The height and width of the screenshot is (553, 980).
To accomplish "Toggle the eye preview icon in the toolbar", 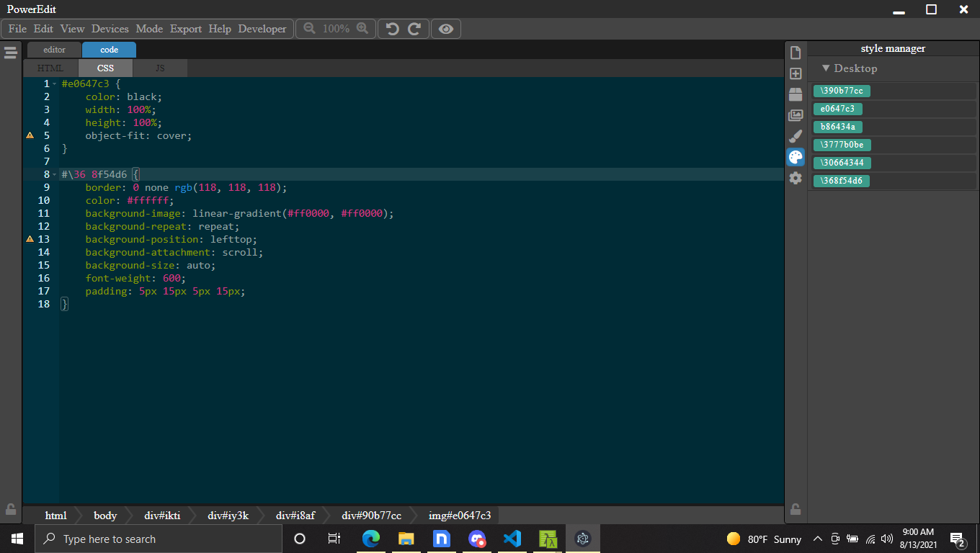I will click(x=445, y=29).
